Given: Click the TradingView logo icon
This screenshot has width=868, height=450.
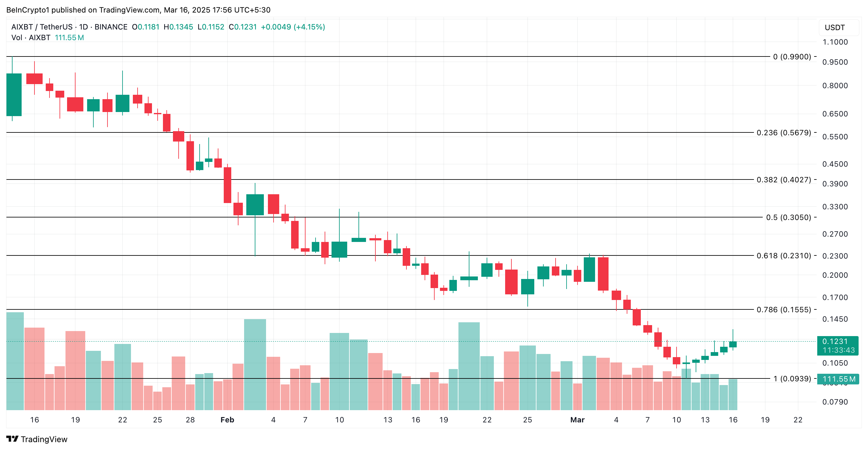Looking at the screenshot, I should point(12,439).
